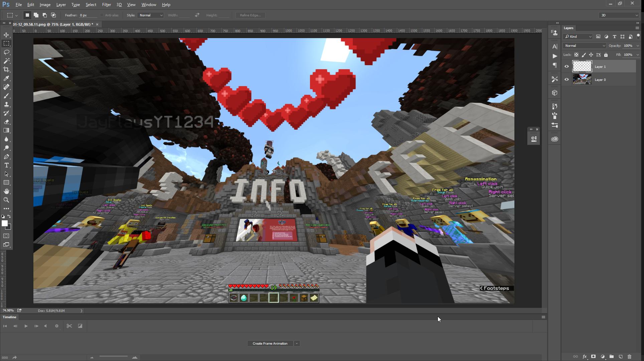Click the Create Frame Animation button
Screen dimensions: 644x361
pos(270,343)
